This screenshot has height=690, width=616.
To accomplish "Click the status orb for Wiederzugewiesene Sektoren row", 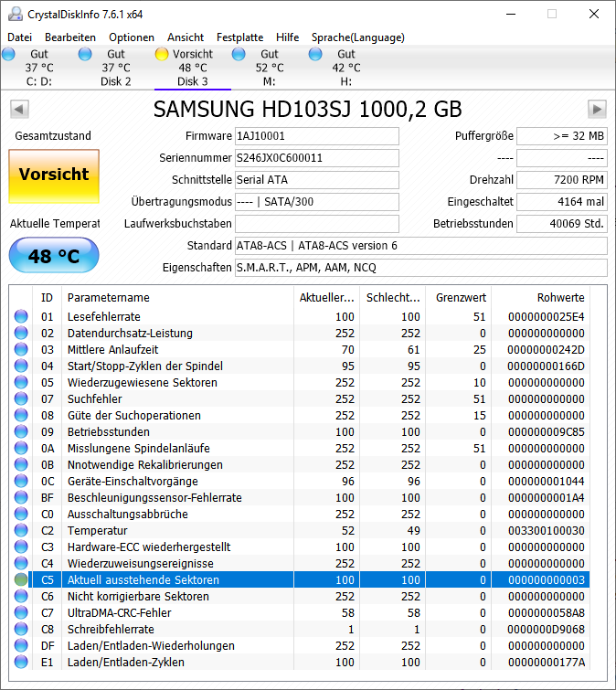I will [21, 382].
